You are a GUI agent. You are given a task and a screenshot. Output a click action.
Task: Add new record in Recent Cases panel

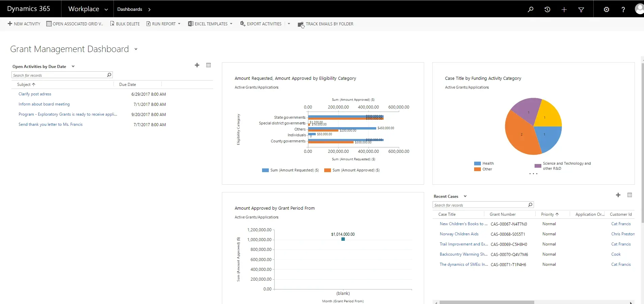(618, 195)
